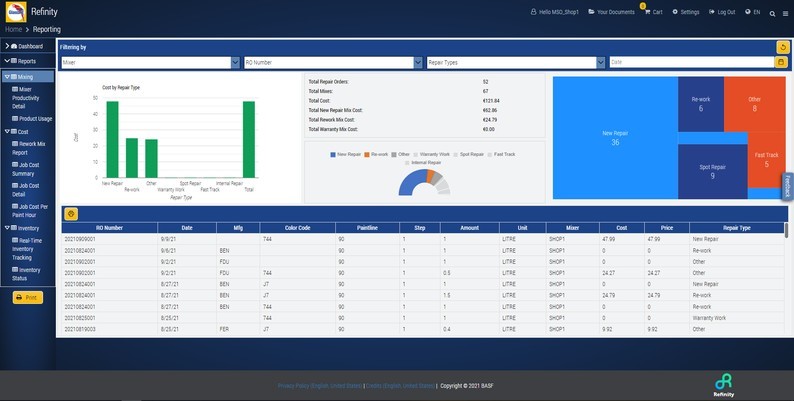The height and width of the screenshot is (401, 794).
Task: Open the search magnifier icon
Action: click(772, 14)
